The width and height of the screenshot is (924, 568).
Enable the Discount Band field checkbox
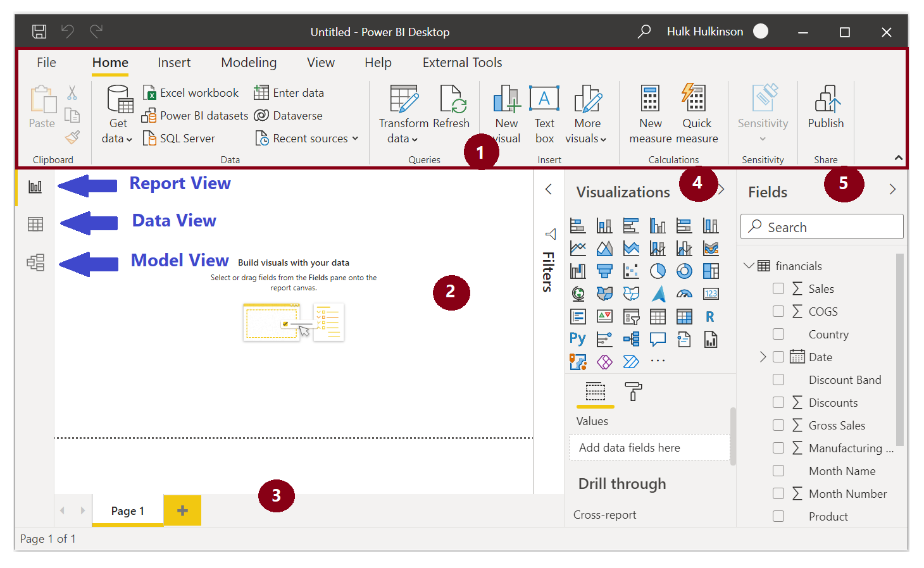(778, 380)
